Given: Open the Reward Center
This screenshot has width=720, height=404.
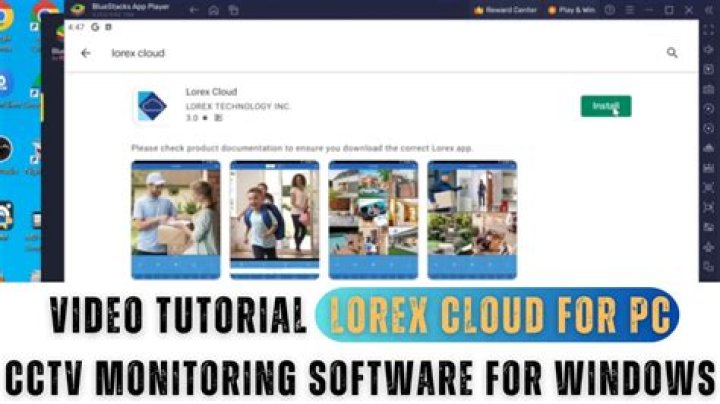Looking at the screenshot, I should click(x=510, y=10).
